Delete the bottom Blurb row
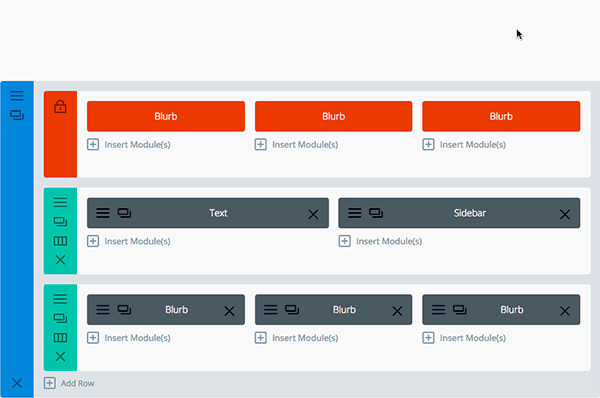This screenshot has height=398, width=600. (x=60, y=357)
